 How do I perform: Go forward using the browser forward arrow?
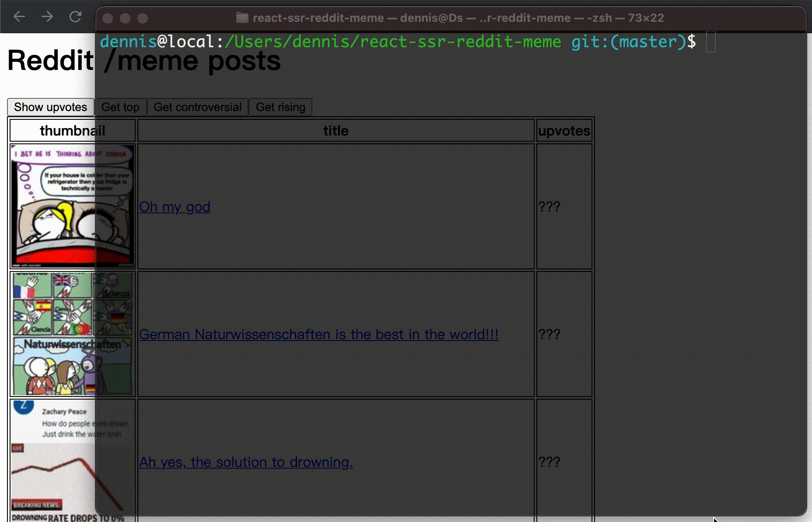(47, 17)
